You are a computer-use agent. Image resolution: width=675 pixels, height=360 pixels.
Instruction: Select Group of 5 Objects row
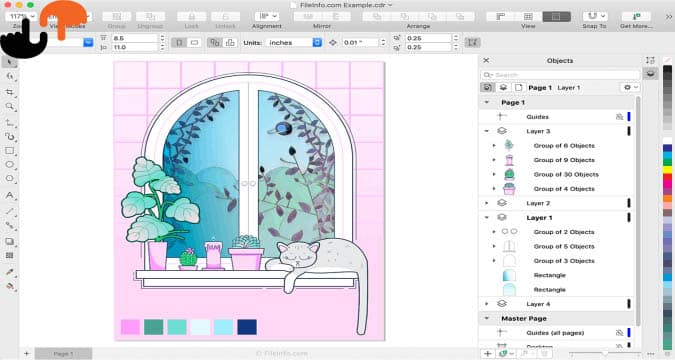coord(556,246)
